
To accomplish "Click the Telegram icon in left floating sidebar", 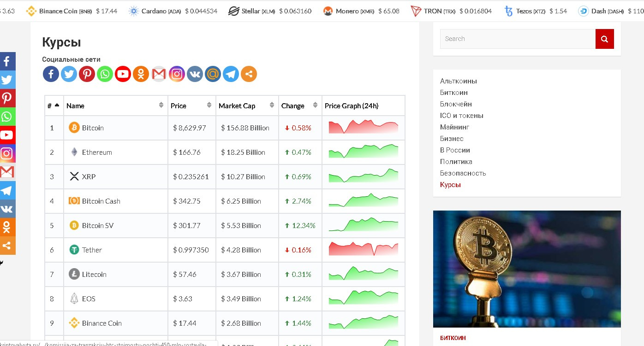I will [x=7, y=190].
